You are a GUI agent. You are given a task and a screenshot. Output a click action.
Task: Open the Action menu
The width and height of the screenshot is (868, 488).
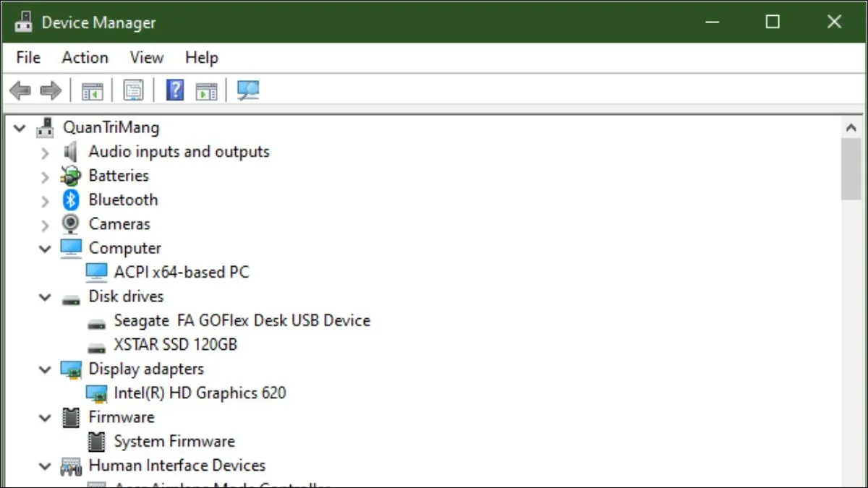[x=85, y=58]
